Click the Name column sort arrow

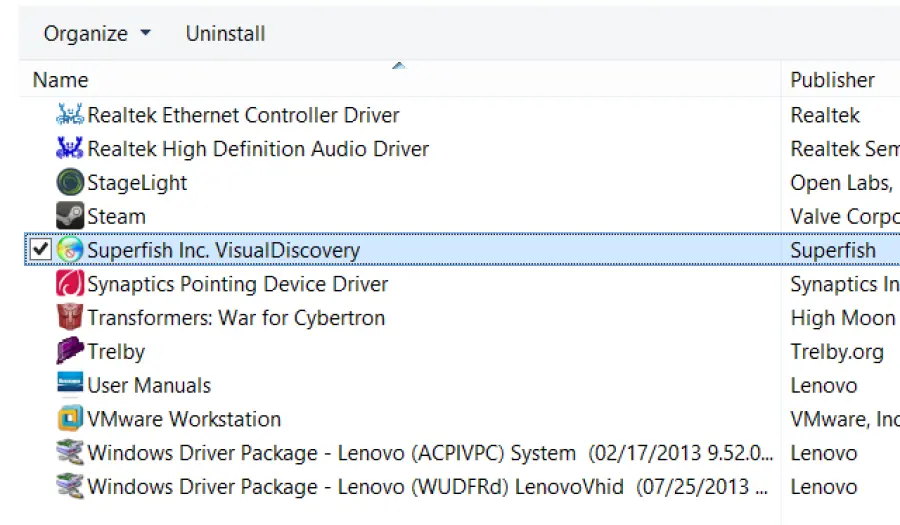coord(398,66)
